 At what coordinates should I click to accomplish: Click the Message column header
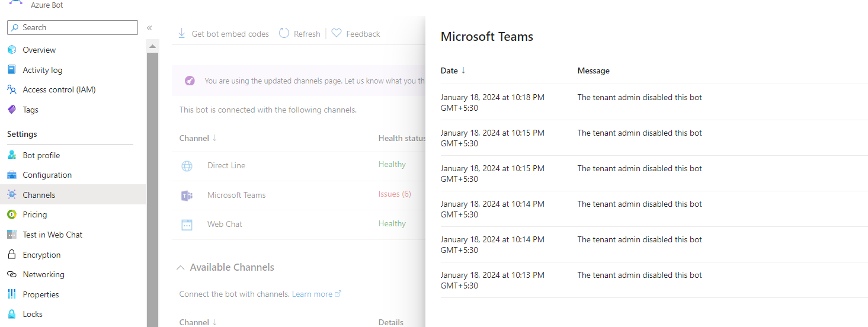coord(594,70)
